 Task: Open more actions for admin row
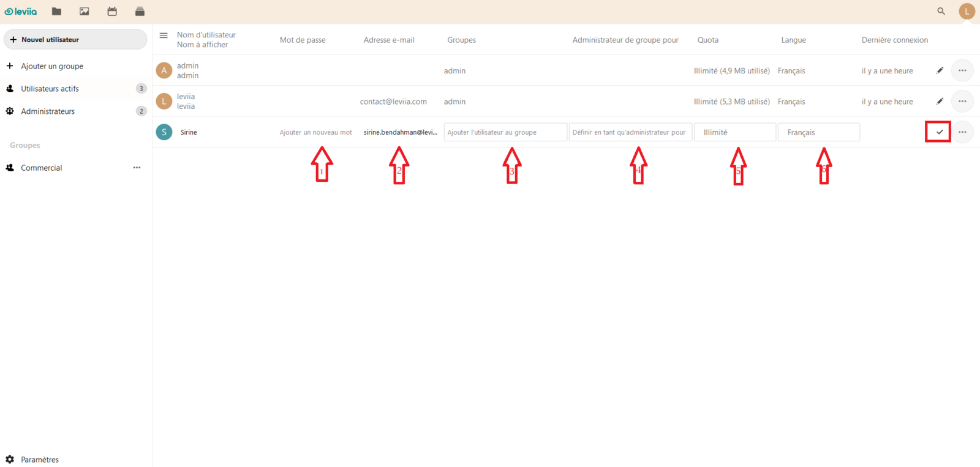[x=962, y=70]
